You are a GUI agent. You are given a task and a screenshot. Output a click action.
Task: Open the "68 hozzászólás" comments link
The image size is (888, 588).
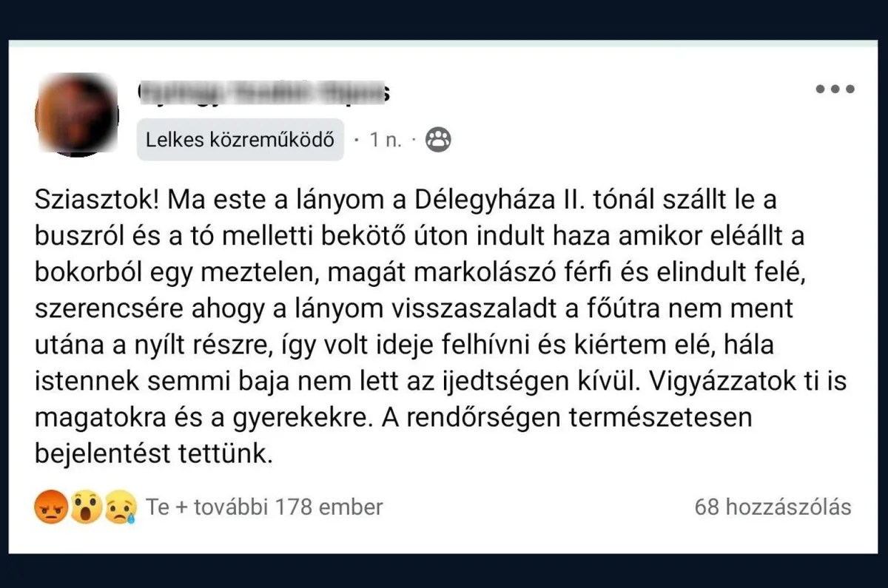pos(773,507)
